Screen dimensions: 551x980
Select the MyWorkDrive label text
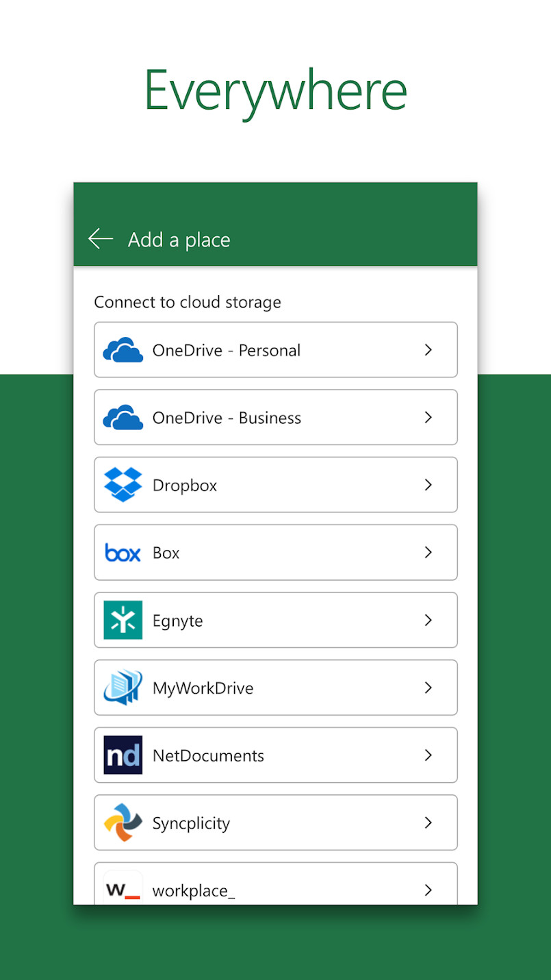tap(203, 688)
